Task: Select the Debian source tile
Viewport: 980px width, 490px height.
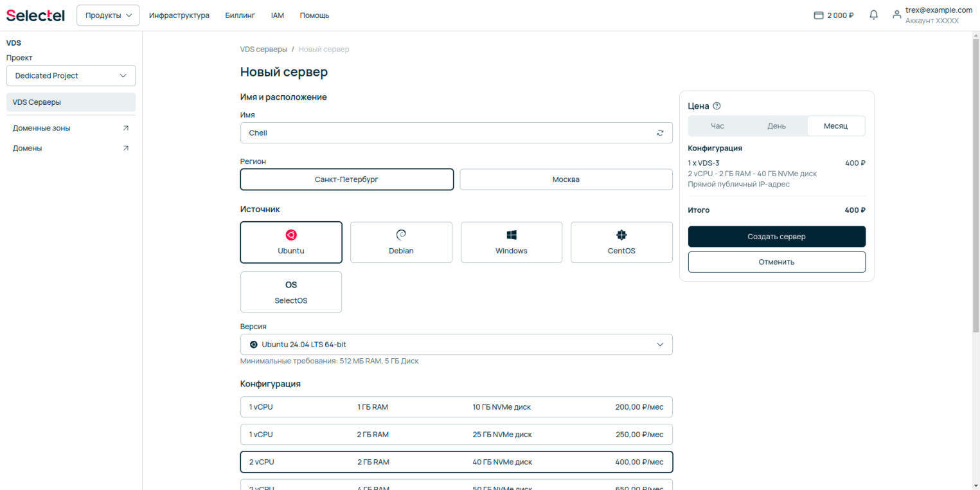Action: point(401,242)
